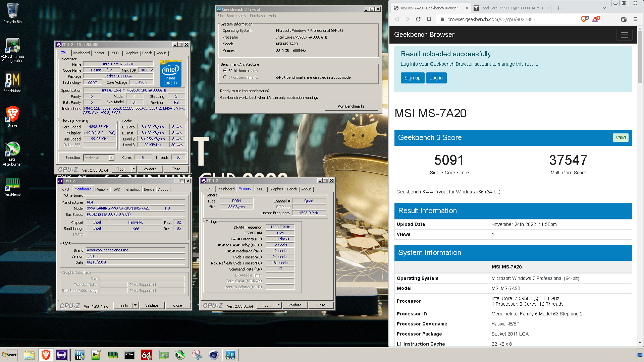Expand the Geekbench Browser navigation menu toggle
The width and height of the screenshot is (644, 362).
[x=625, y=35]
